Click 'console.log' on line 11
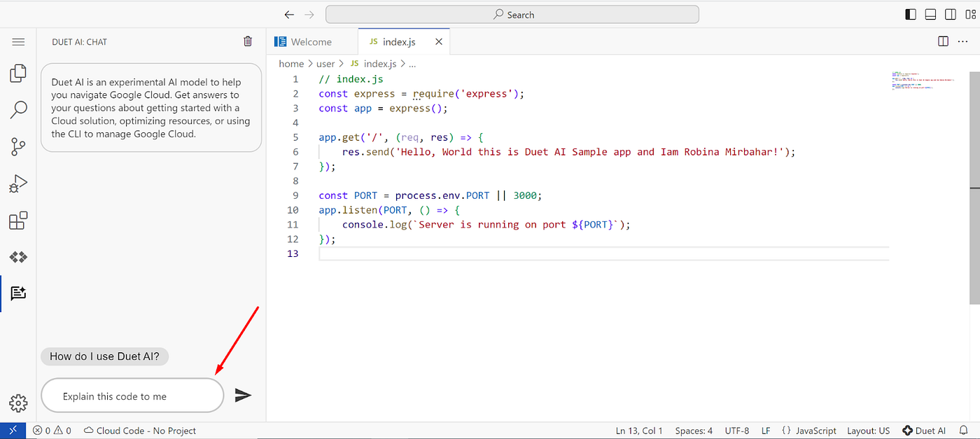This screenshot has width=980, height=439. click(374, 225)
